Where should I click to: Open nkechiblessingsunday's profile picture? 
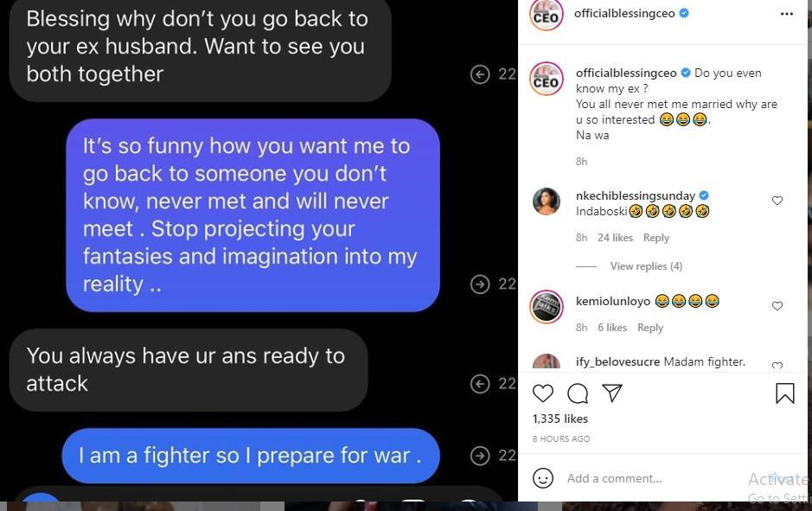click(547, 201)
